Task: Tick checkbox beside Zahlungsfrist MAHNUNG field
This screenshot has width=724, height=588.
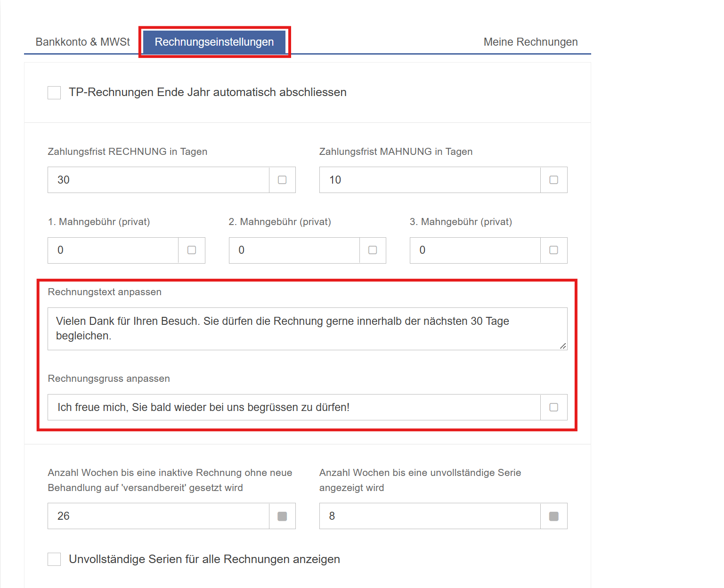Action: click(x=554, y=180)
